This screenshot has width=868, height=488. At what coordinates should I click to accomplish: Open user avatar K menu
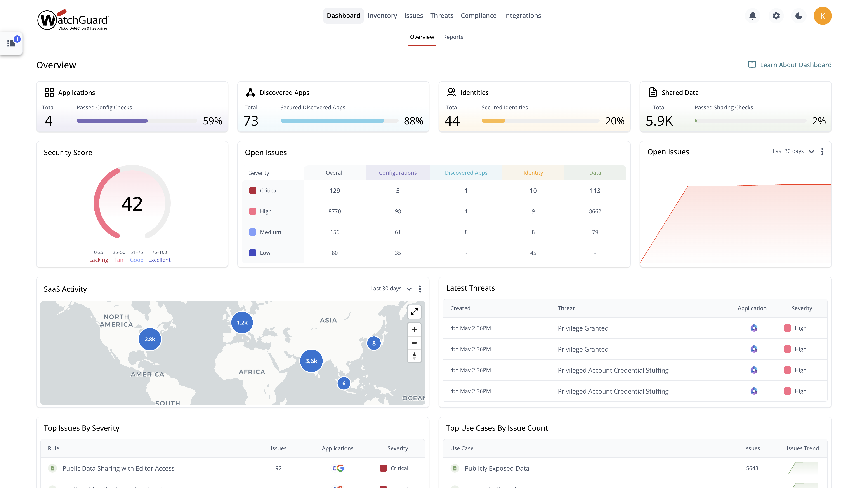point(823,16)
